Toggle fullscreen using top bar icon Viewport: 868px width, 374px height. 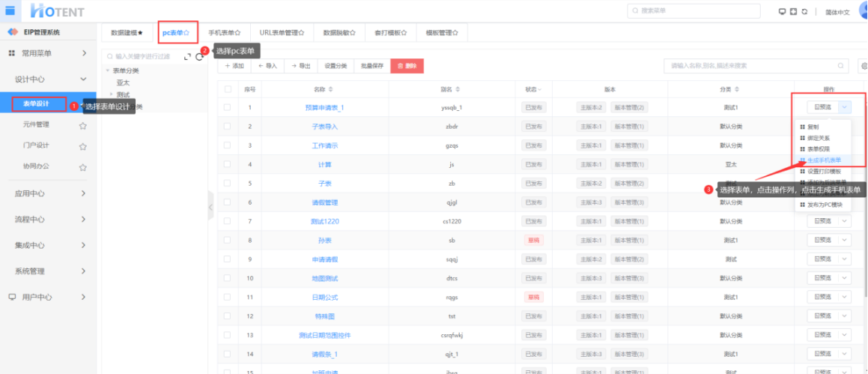pos(793,12)
